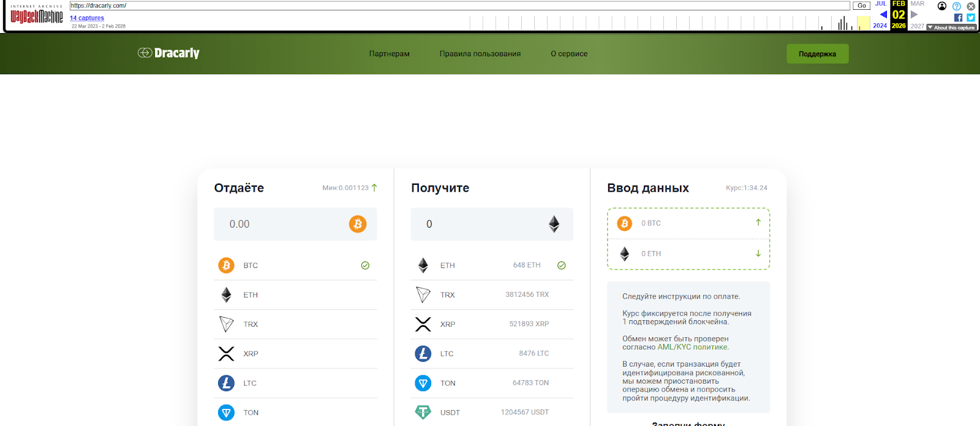The image size is (980, 426).
Task: Select ETH 648 option in Получите
Action: pyautogui.click(x=492, y=266)
